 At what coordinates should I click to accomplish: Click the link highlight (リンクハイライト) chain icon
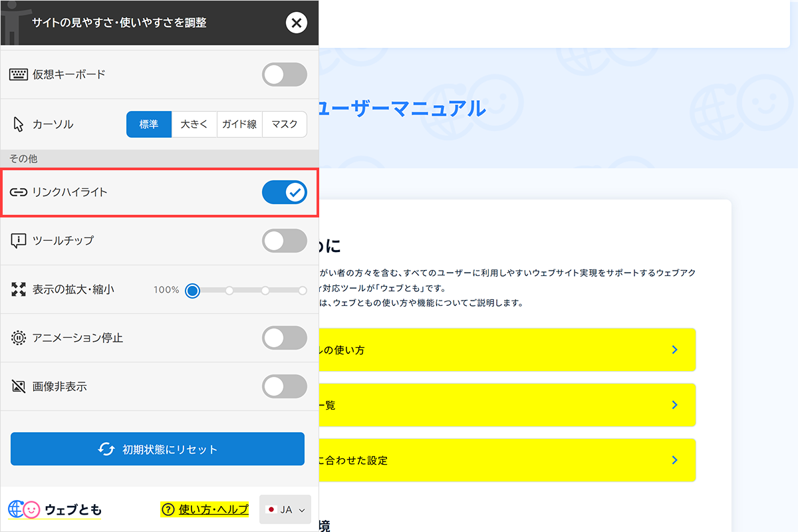(x=20, y=192)
